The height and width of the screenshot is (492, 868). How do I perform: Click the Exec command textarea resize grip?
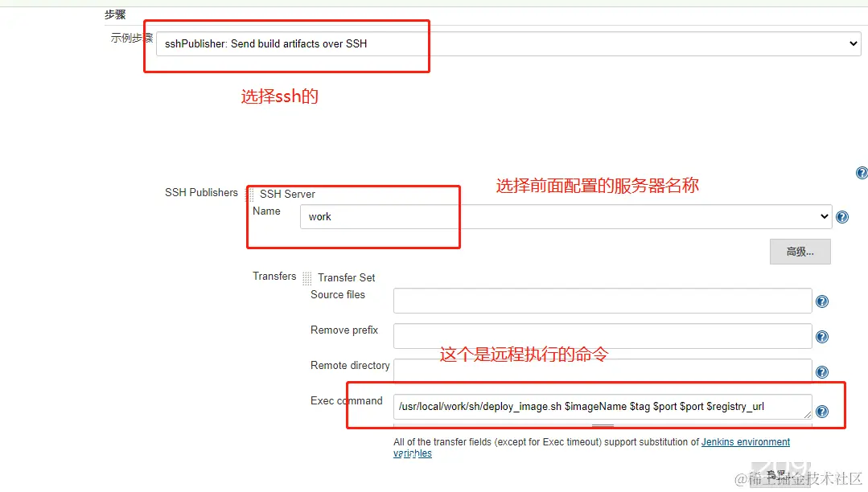tap(807, 415)
